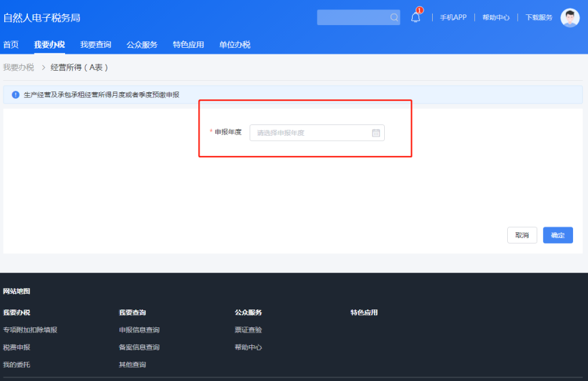The width and height of the screenshot is (588, 381).
Task: Click 公众服务 heading in footer sitemap
Action: point(248,312)
